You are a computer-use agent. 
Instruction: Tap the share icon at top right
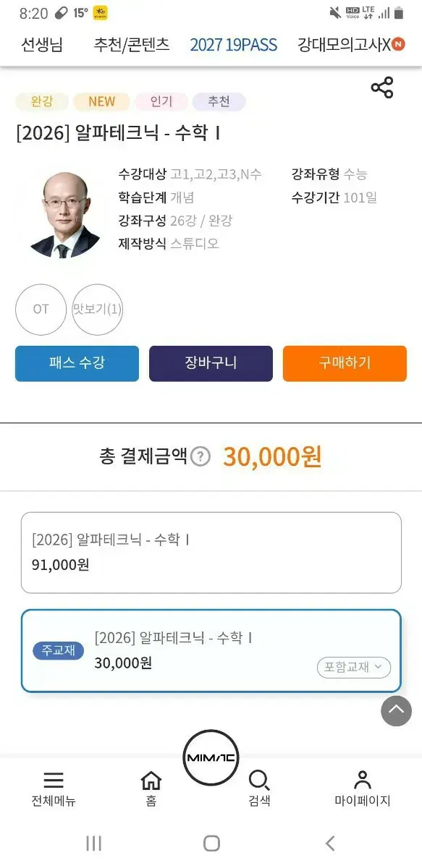coord(381,86)
